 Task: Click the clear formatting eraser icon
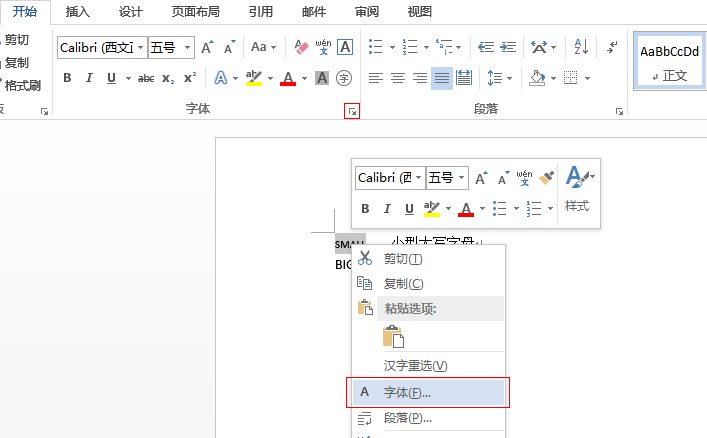[x=301, y=47]
